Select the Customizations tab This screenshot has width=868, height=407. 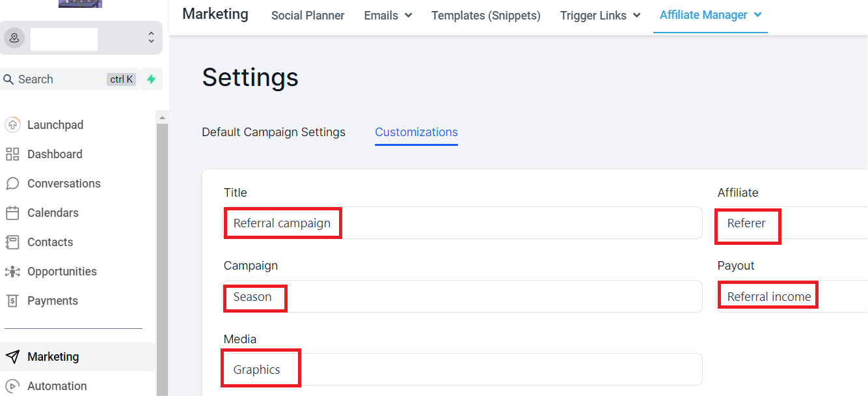pyautogui.click(x=416, y=132)
